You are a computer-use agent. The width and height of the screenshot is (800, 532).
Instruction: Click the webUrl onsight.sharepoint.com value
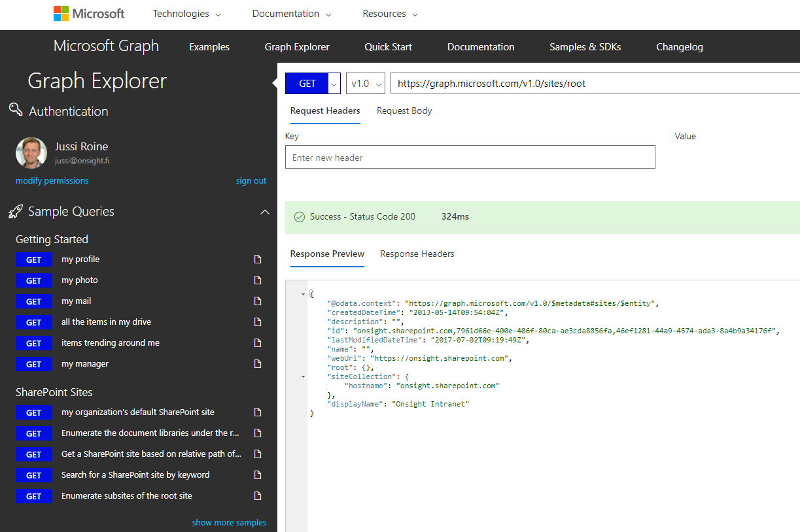click(439, 358)
